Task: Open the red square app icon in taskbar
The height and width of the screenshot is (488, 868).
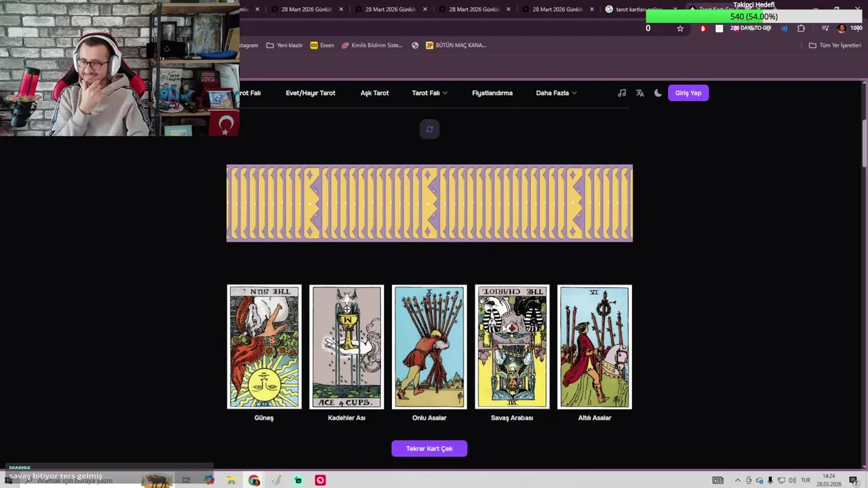Action: [320, 481]
